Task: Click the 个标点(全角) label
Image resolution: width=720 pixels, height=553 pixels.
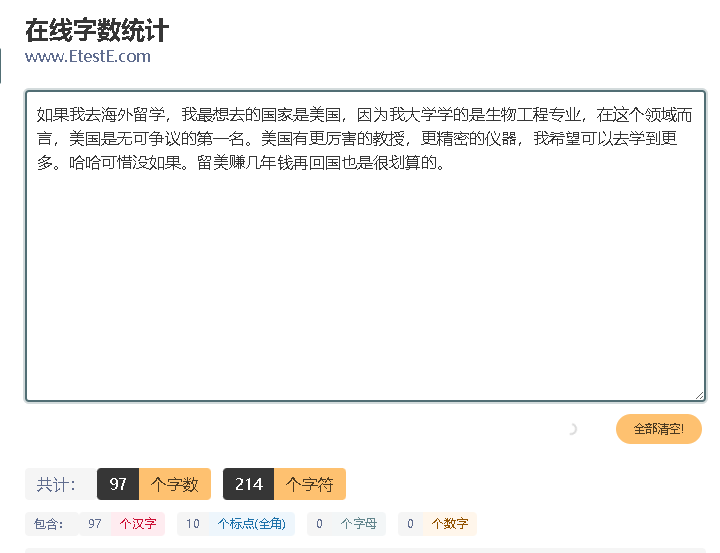Action: pyautogui.click(x=252, y=524)
